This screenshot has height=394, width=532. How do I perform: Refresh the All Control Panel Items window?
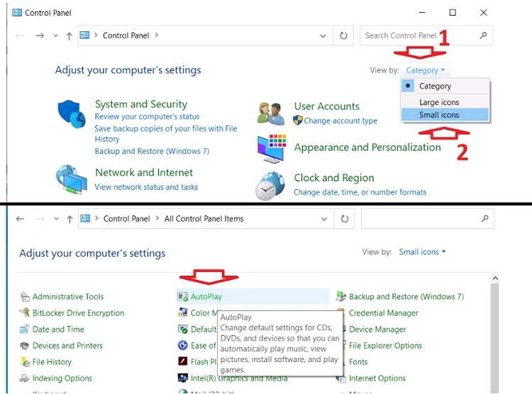point(344,219)
